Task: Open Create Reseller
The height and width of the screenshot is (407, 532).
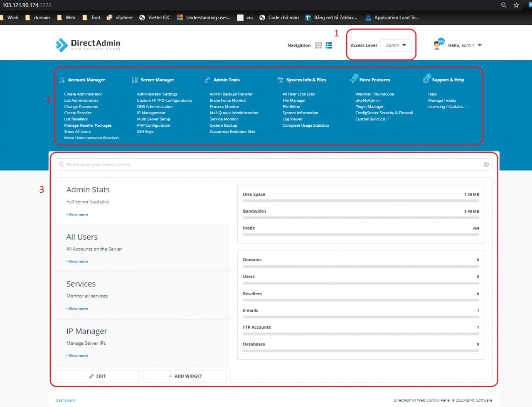Action: click(x=78, y=113)
